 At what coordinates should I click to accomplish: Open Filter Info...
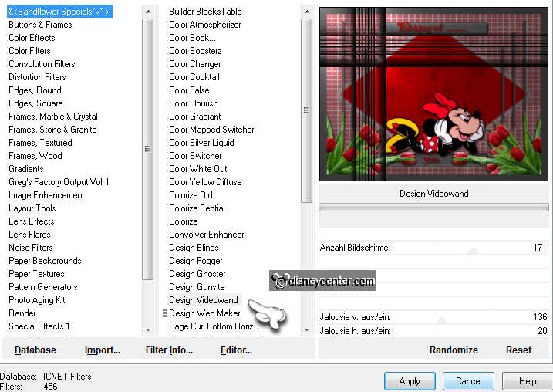click(x=169, y=350)
